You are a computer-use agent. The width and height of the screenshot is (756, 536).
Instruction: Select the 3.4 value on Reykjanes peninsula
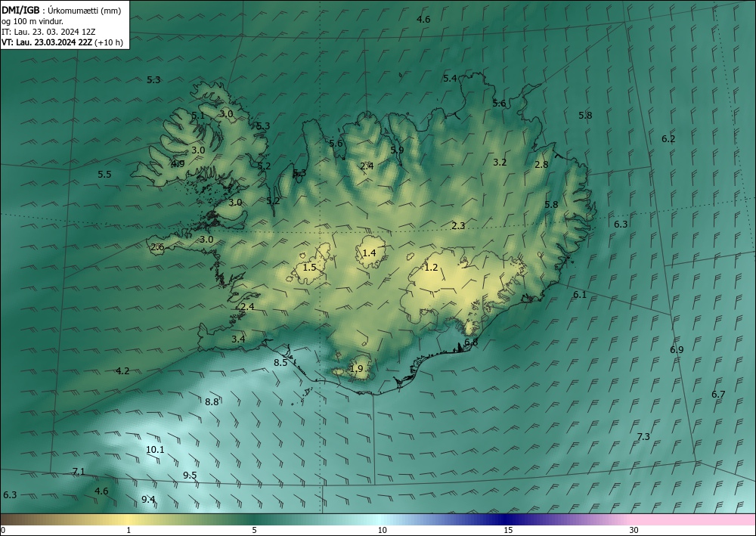tap(238, 339)
